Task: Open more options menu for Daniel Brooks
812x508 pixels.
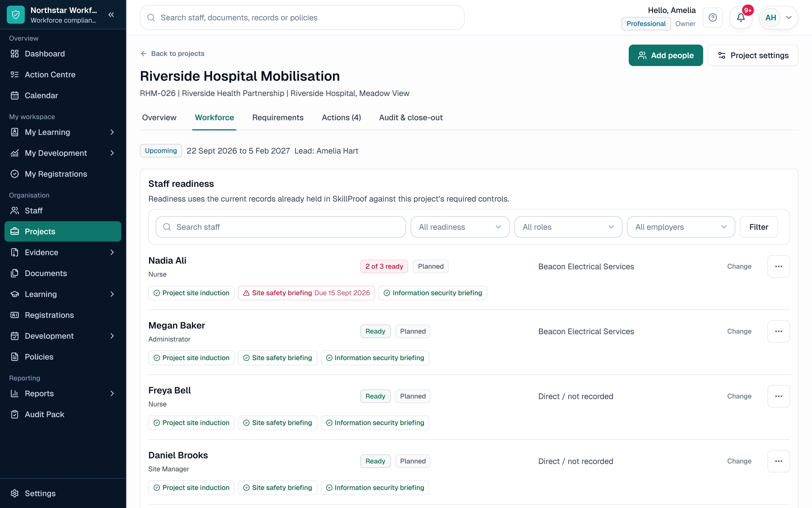Action: [x=778, y=461]
